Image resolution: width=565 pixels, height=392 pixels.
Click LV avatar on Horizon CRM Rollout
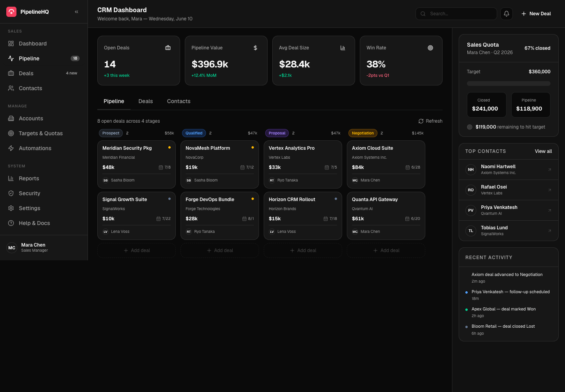pyautogui.click(x=272, y=232)
